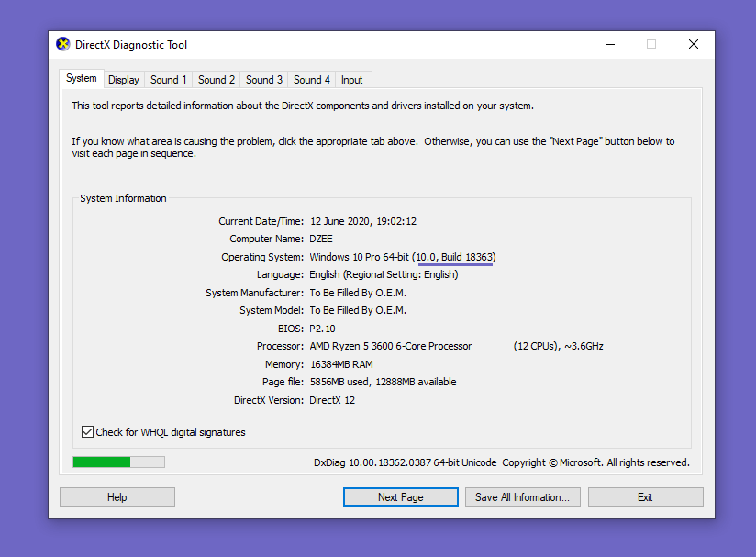Click the computer name DZEE
The width and height of the screenshot is (756, 557).
(320, 239)
